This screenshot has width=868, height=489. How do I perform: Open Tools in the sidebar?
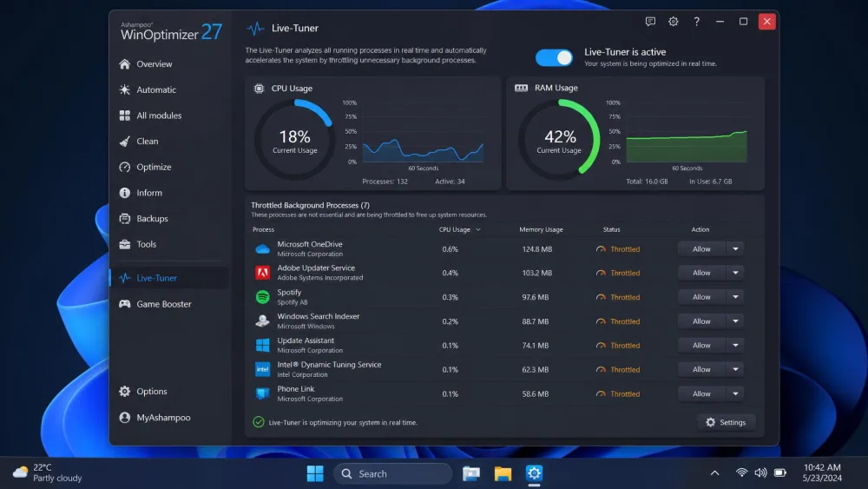[169, 244]
